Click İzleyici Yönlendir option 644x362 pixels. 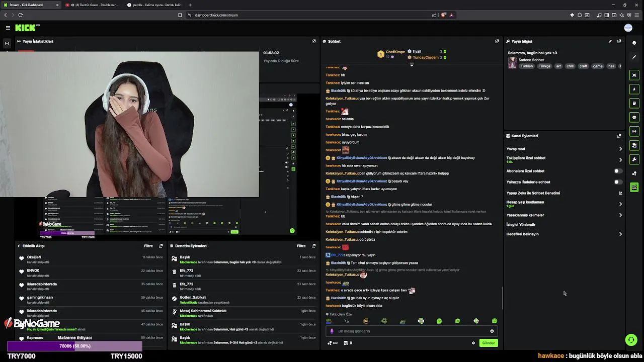click(521, 225)
